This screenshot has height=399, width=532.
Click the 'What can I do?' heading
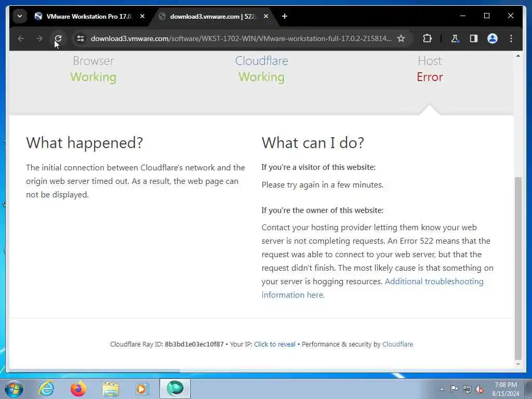[x=312, y=142]
